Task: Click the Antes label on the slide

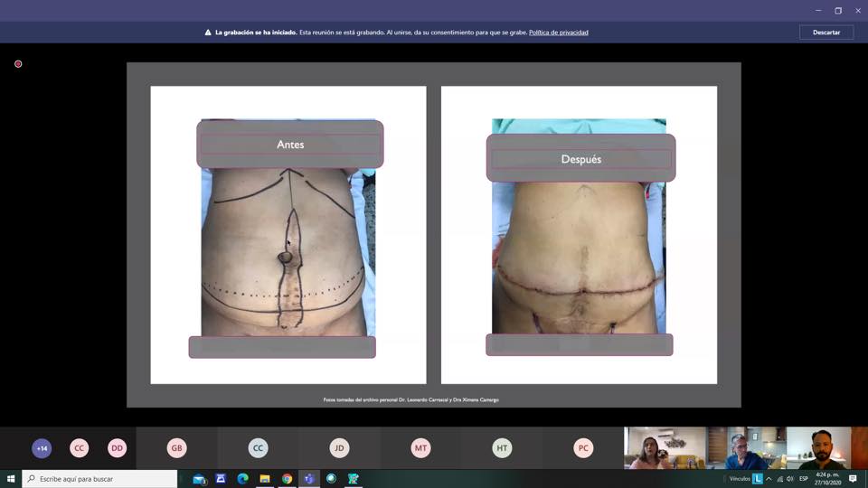Action: (290, 145)
